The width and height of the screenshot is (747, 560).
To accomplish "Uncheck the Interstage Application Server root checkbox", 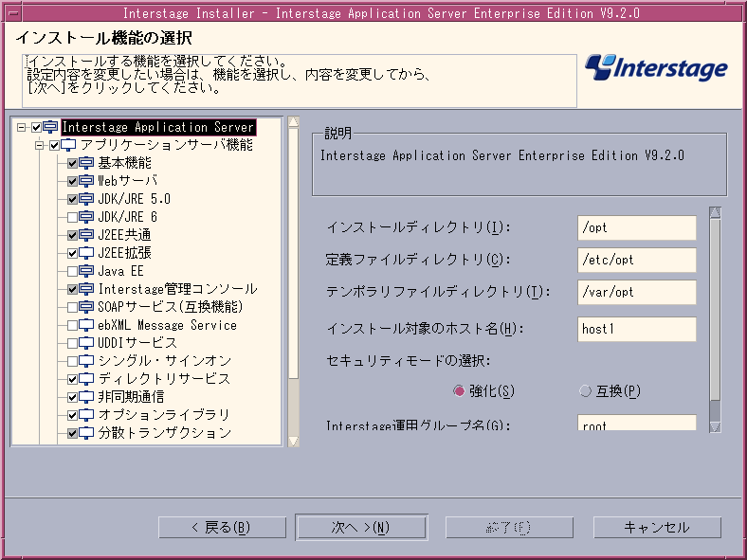I will 36,128.
